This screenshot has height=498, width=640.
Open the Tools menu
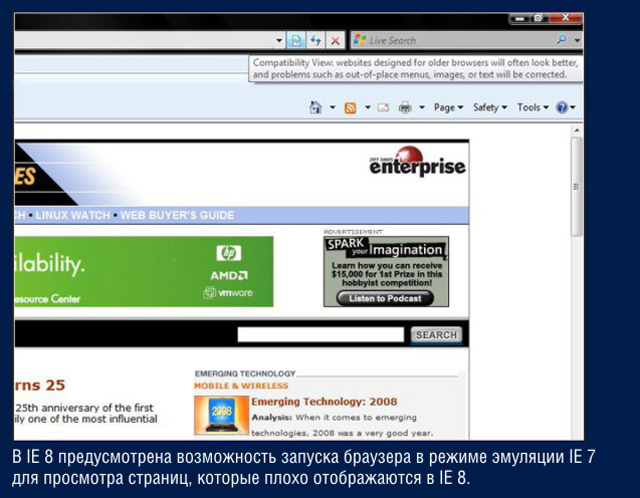coord(533,107)
